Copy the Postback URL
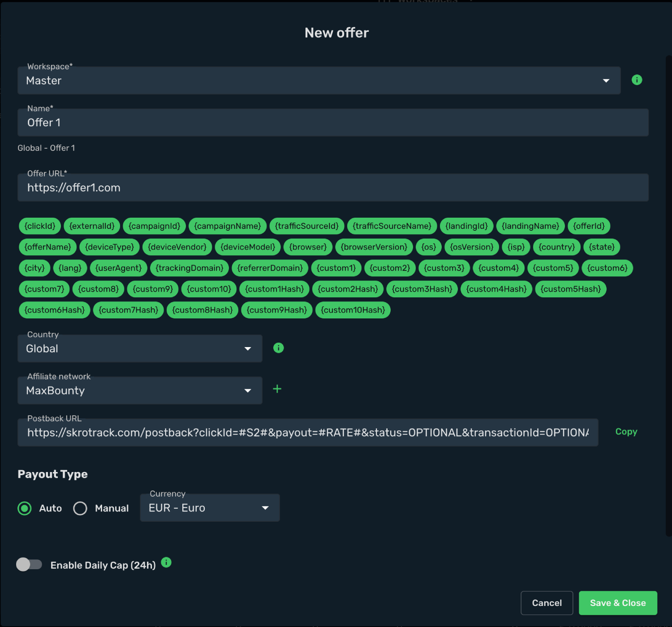The height and width of the screenshot is (627, 672). click(x=626, y=432)
